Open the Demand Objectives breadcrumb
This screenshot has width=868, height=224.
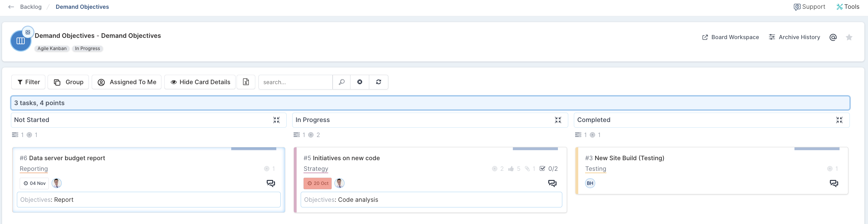click(x=82, y=7)
